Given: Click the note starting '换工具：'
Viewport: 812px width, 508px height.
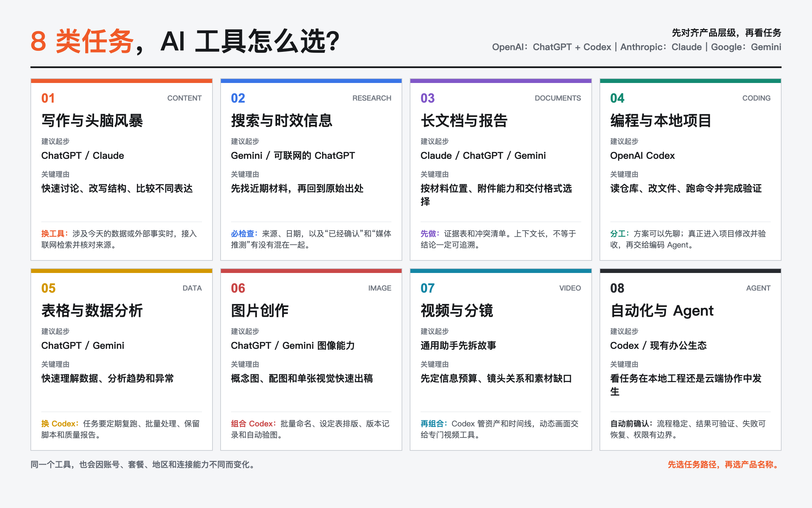Looking at the screenshot, I should (119, 239).
